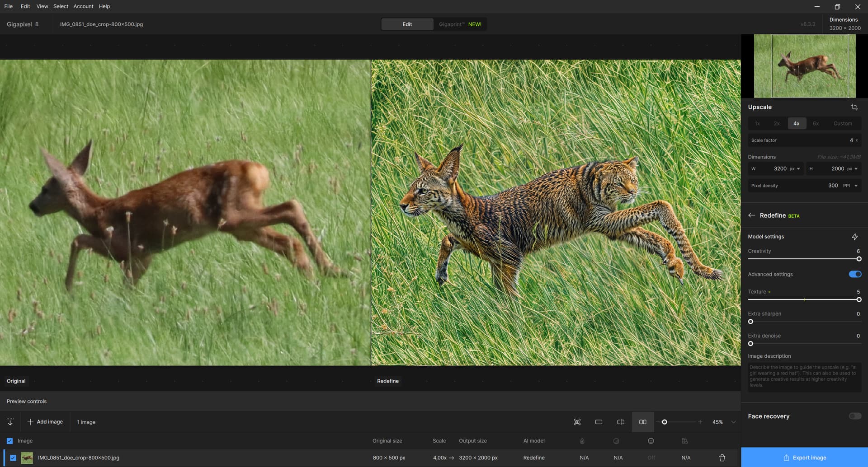Switch to side-by-side comparison view
The width and height of the screenshot is (868, 467).
coord(642,422)
